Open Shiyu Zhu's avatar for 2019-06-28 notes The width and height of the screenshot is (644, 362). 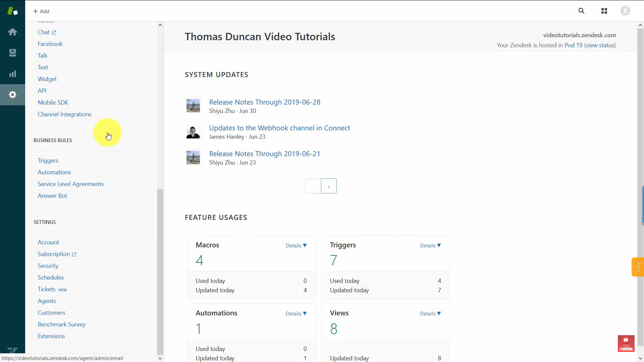coord(193,106)
